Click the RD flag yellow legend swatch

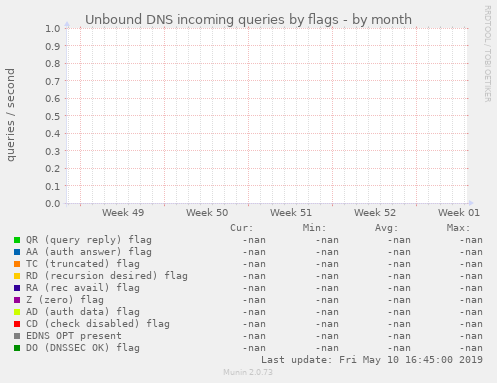pos(17,276)
